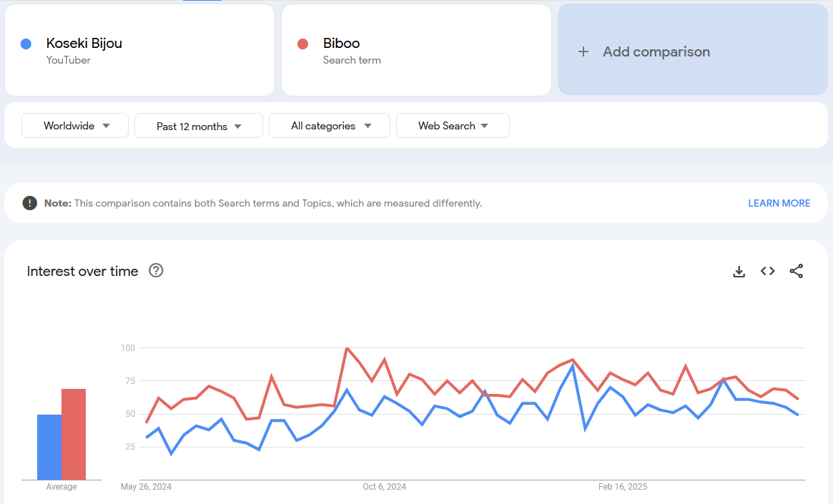
Task: Click the red average bar
Action: [x=74, y=434]
